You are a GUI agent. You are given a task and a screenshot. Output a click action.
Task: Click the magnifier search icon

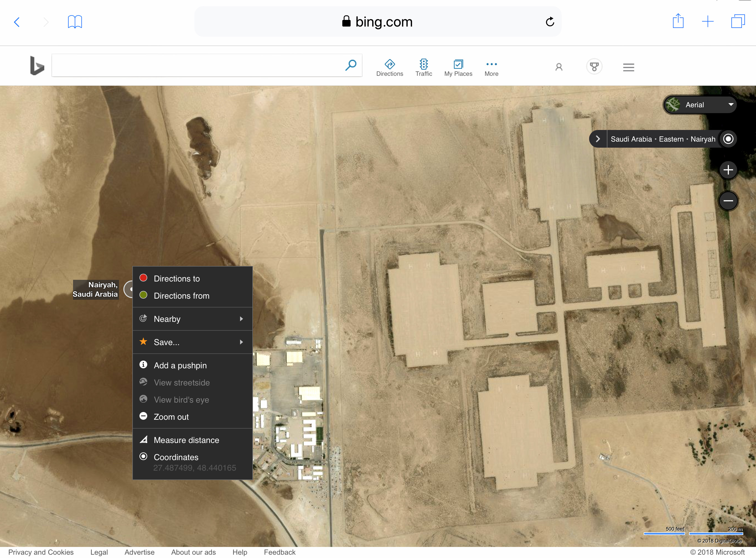351,65
